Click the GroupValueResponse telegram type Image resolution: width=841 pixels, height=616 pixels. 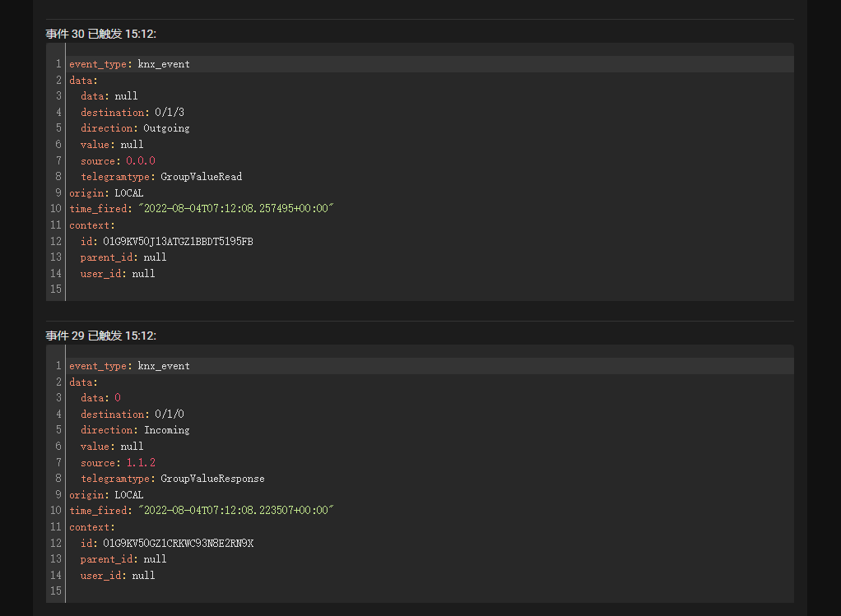pos(212,479)
